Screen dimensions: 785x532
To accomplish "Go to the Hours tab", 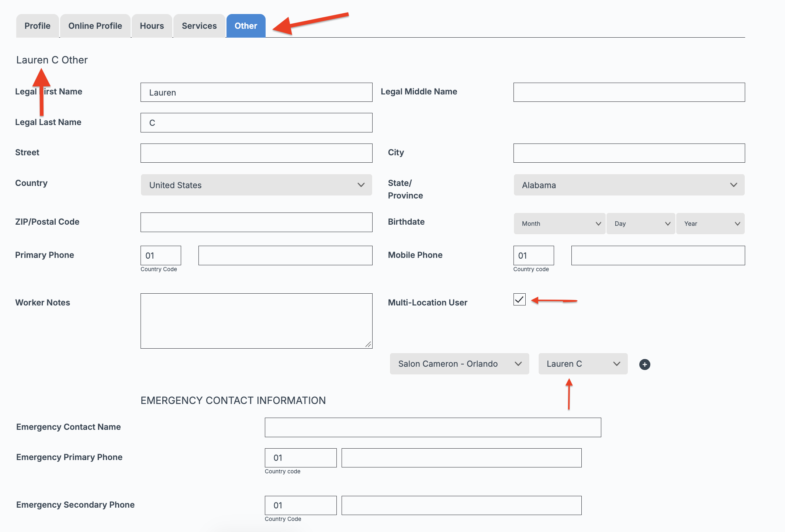I will coord(152,26).
